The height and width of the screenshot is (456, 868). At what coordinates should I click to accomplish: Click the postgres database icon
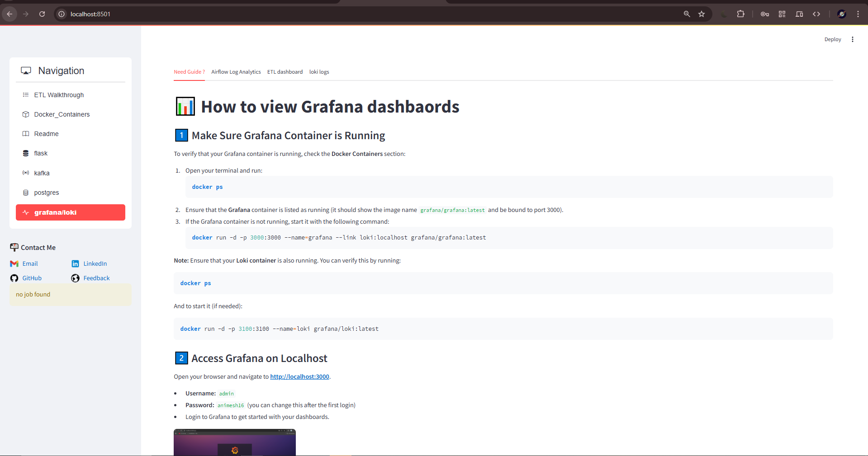26,192
